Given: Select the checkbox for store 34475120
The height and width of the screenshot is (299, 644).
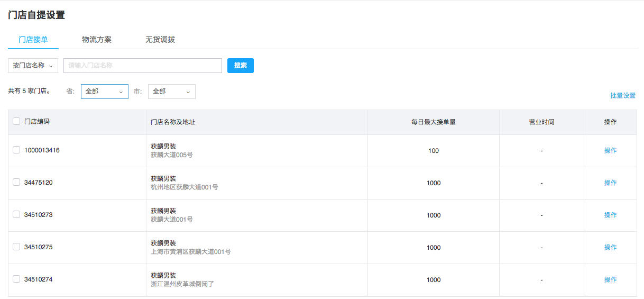Looking at the screenshot, I should [16, 182].
